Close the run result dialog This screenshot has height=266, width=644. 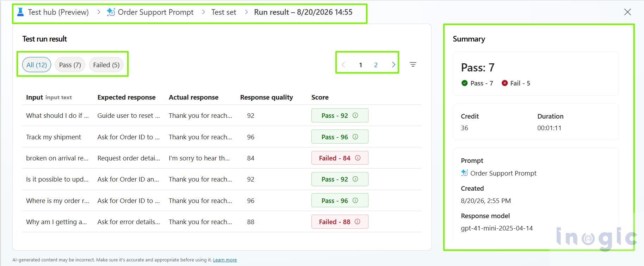pyautogui.click(x=627, y=12)
